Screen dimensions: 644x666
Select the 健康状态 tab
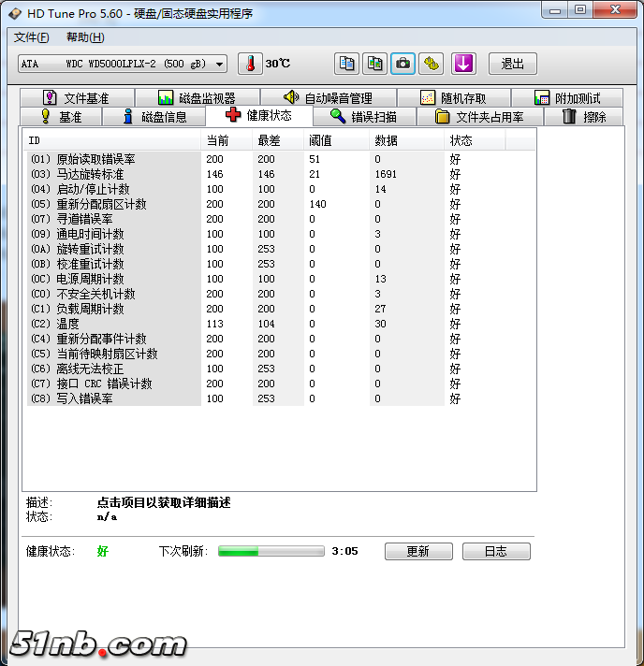click(x=259, y=115)
